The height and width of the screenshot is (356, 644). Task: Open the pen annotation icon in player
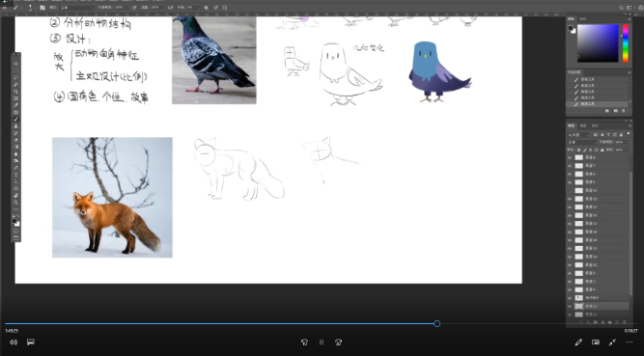(x=578, y=342)
